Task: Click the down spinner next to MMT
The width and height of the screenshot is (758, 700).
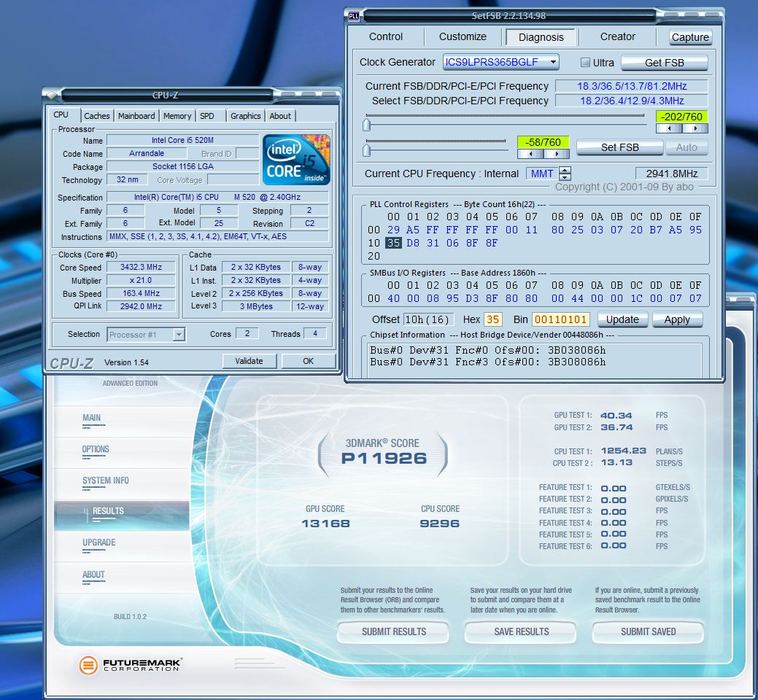Action: coord(565,176)
